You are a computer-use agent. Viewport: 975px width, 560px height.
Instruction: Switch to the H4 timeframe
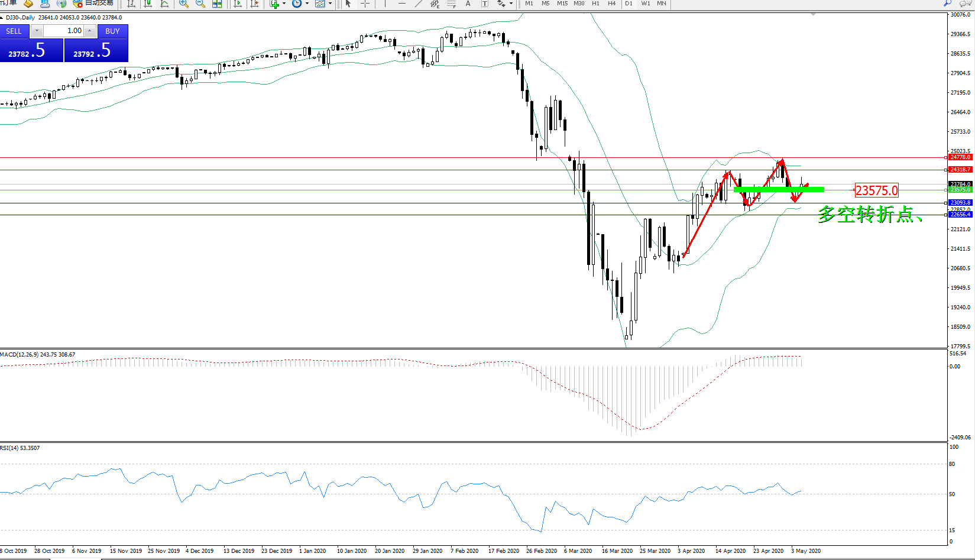point(612,4)
